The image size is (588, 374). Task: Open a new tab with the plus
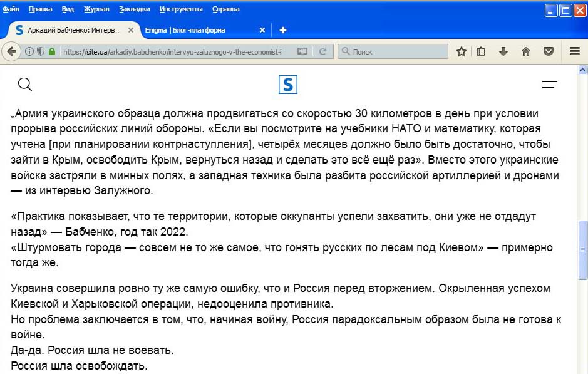(283, 30)
